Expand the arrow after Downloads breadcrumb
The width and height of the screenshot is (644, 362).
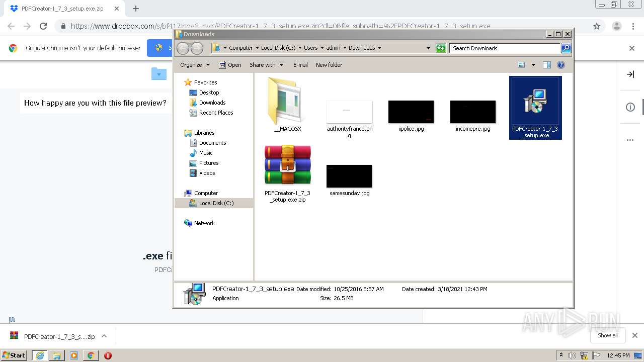(x=379, y=48)
